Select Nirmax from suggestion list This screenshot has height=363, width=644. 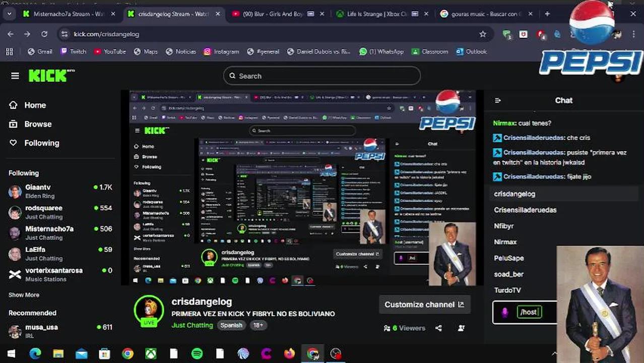(x=524, y=242)
